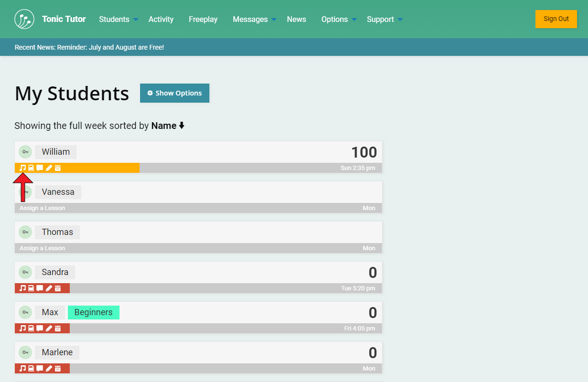The image size is (588, 382).
Task: Click Assign a Lesson for Vanessa
Action: [42, 208]
